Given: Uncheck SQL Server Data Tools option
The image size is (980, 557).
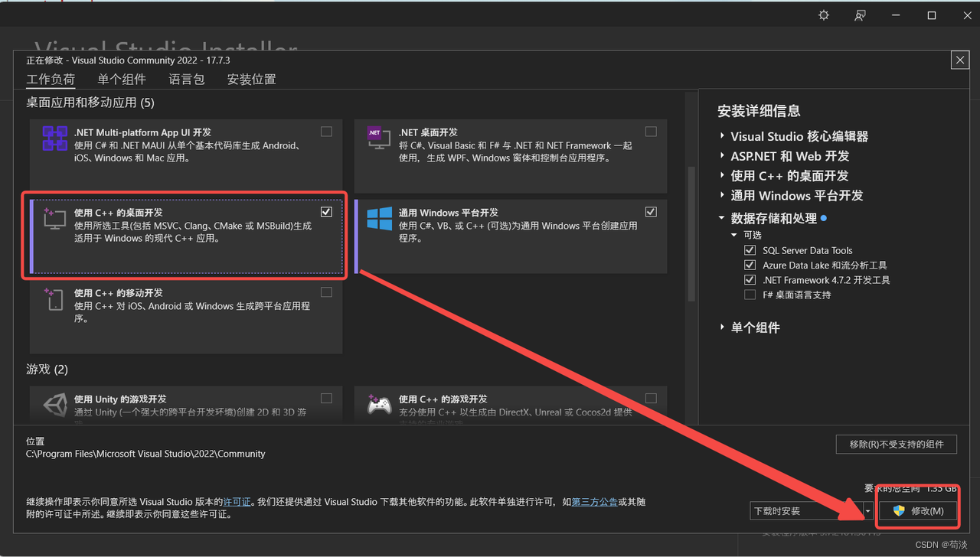Looking at the screenshot, I should click(750, 250).
